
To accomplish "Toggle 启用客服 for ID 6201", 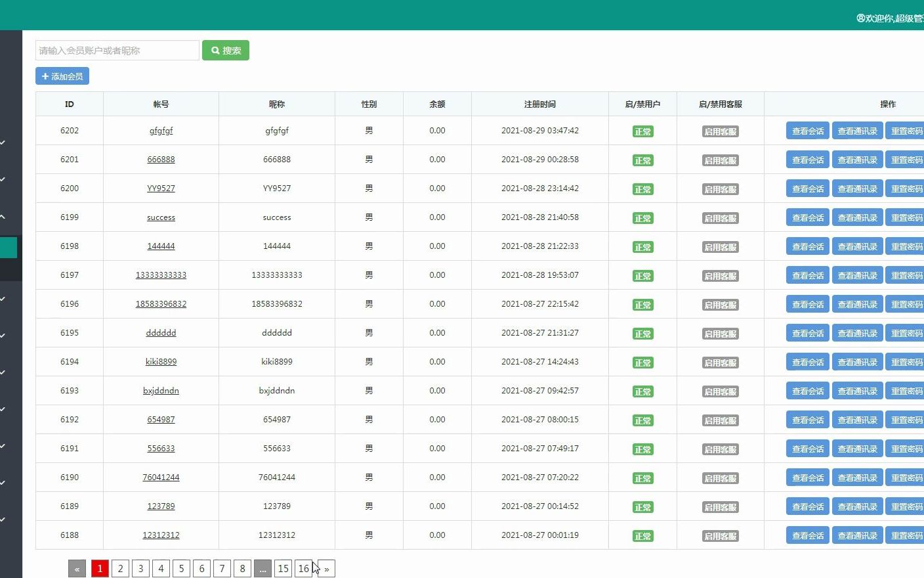I will pos(721,160).
